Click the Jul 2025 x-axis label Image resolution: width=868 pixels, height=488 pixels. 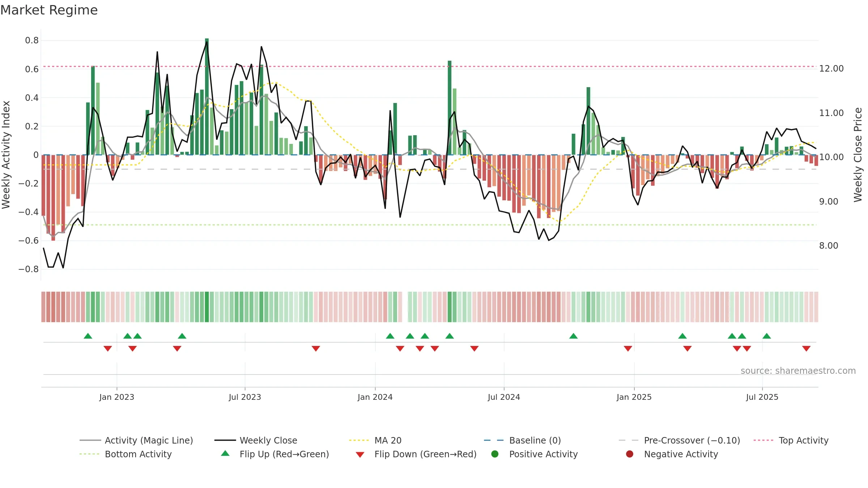click(x=762, y=397)
